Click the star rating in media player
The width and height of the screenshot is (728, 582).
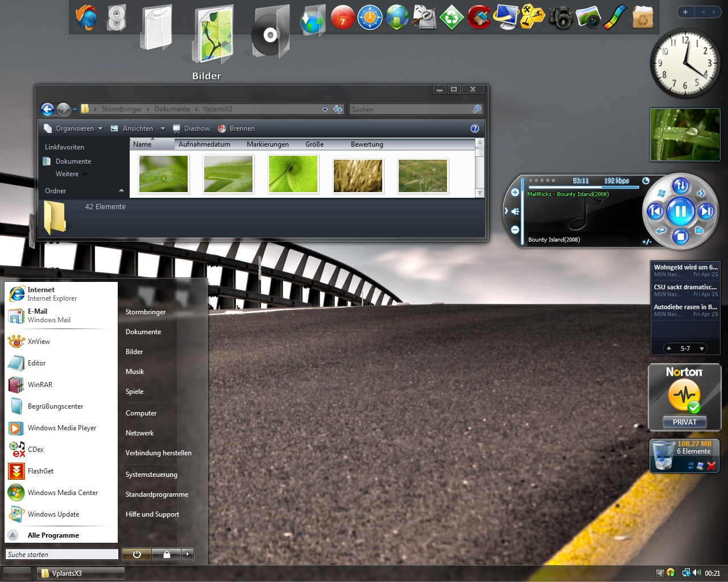pos(542,180)
